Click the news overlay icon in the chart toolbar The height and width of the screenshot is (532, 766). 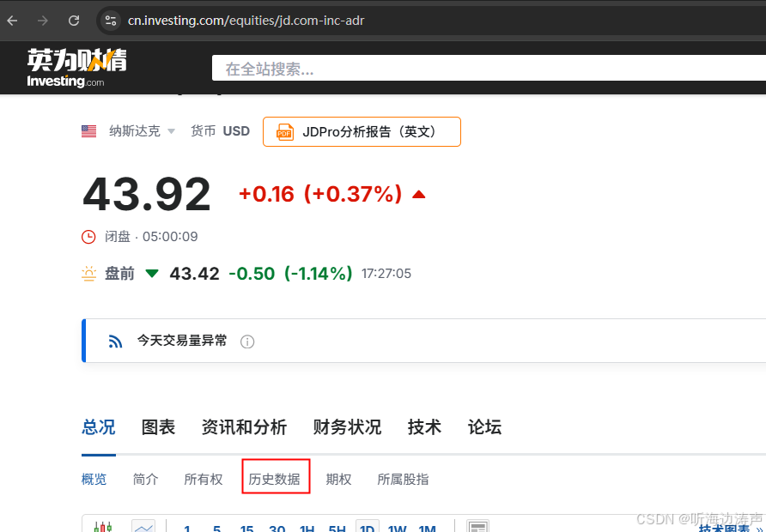click(x=477, y=527)
